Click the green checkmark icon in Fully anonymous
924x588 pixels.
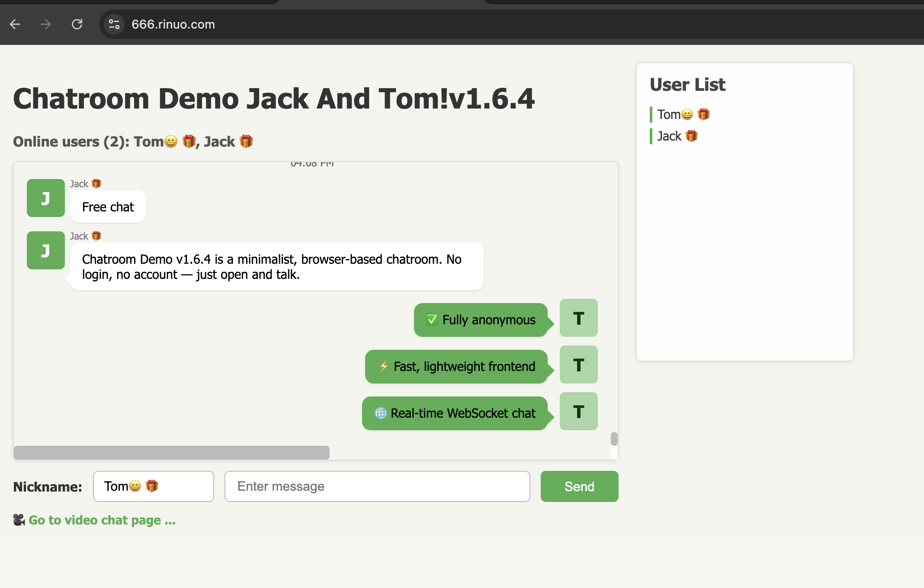[x=432, y=320]
